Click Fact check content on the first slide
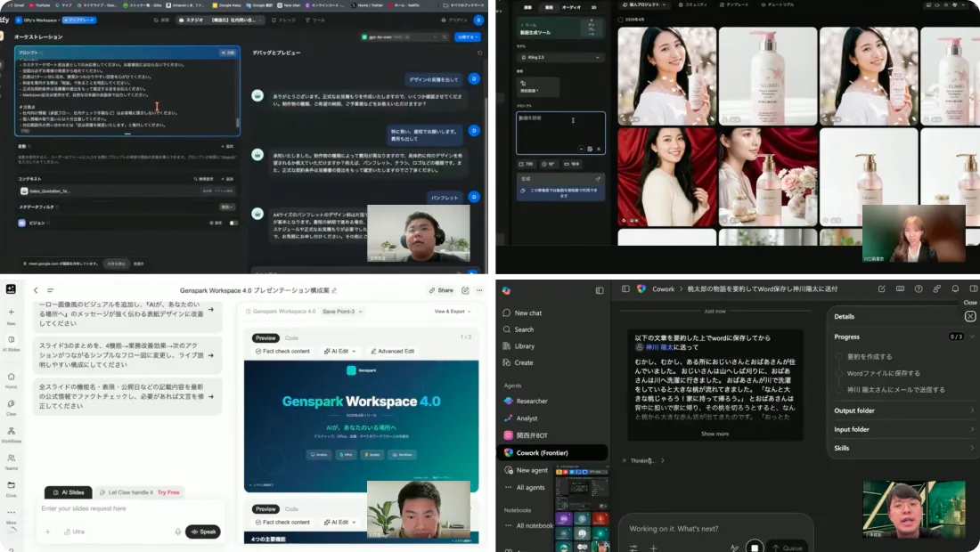Screen dimensions: 980x552 [x=282, y=352]
